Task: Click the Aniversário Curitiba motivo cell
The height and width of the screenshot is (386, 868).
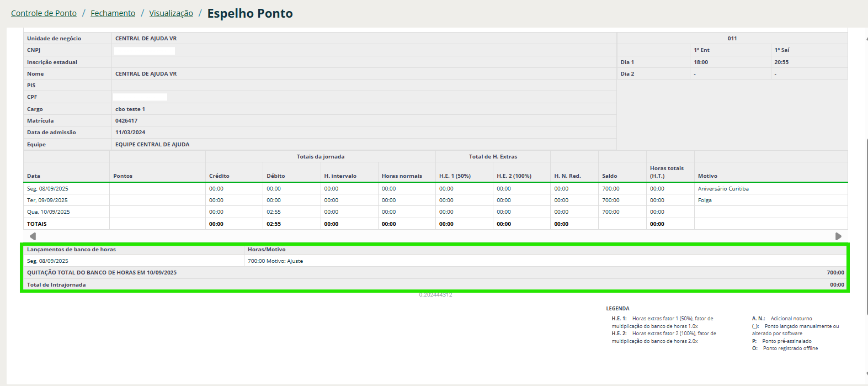Action: coord(723,189)
